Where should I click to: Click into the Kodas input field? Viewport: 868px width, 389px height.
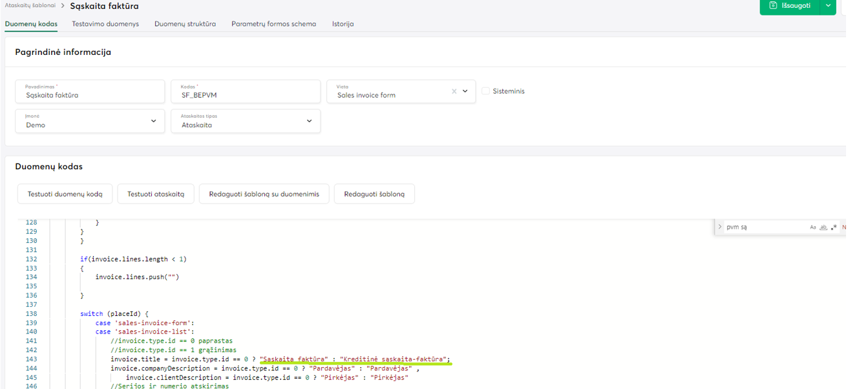pyautogui.click(x=246, y=95)
